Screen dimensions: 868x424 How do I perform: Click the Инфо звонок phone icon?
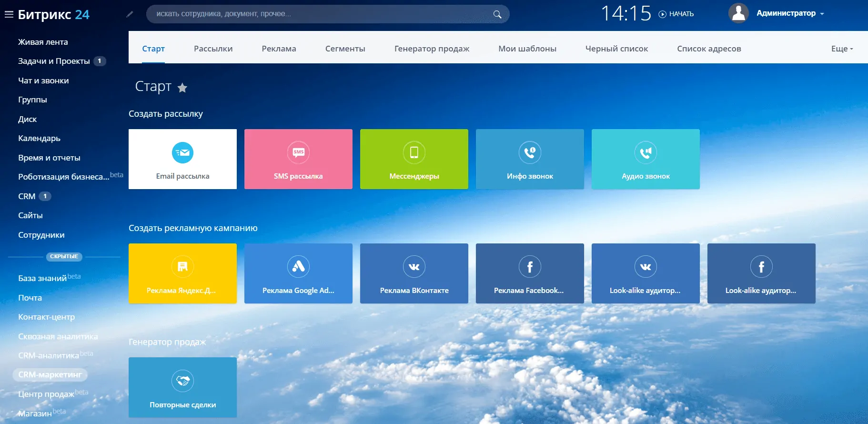click(x=530, y=153)
